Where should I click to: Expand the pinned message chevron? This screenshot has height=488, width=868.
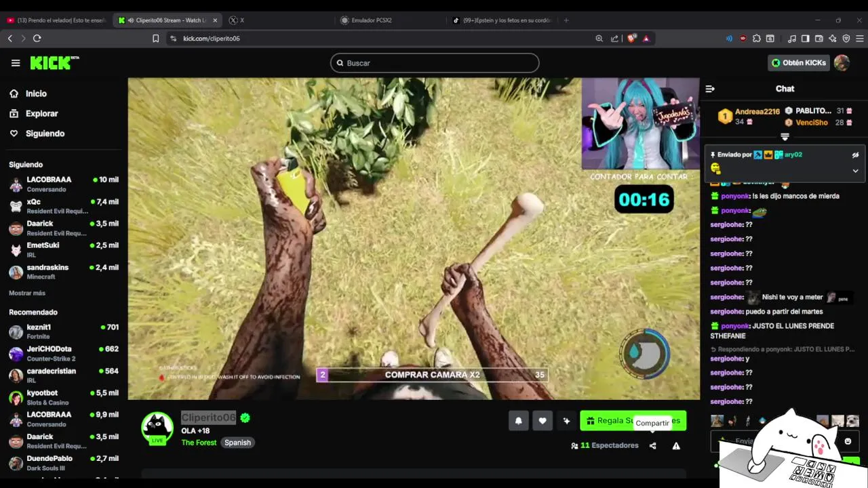tap(855, 171)
